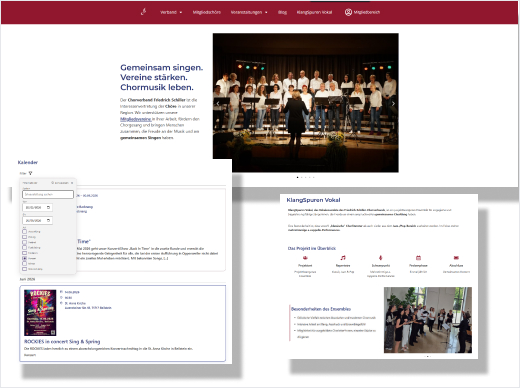Open KlangSpuren Vokal in the top navigation
Viewport: 520px width, 388px height.
point(314,12)
